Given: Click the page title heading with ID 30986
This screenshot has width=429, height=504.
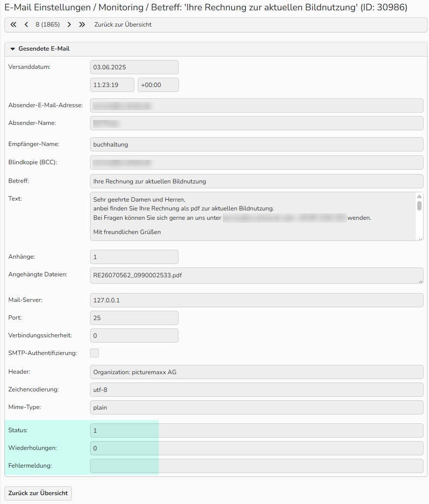Looking at the screenshot, I should click(x=206, y=7).
